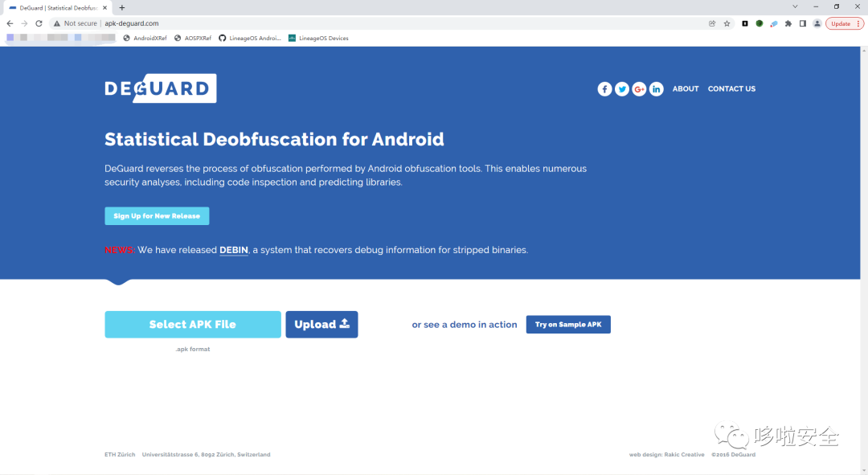The image size is (868, 475).
Task: Click the black square extension icon
Action: point(745,23)
